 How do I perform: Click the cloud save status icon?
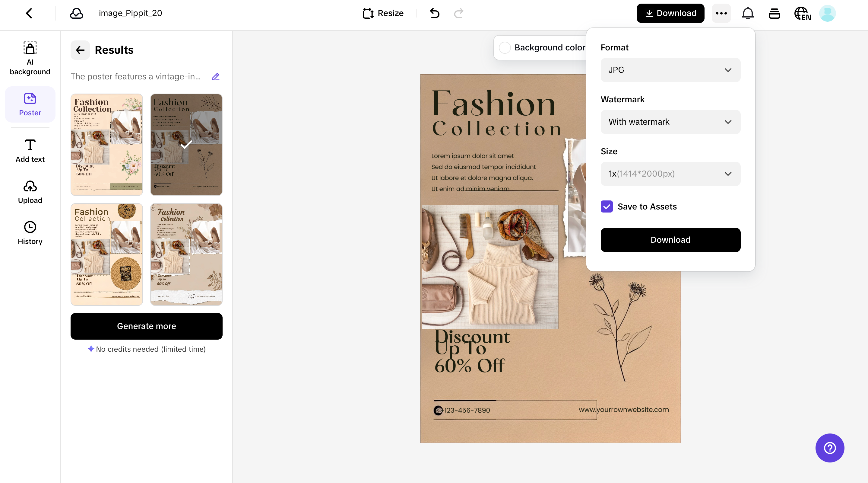(77, 14)
